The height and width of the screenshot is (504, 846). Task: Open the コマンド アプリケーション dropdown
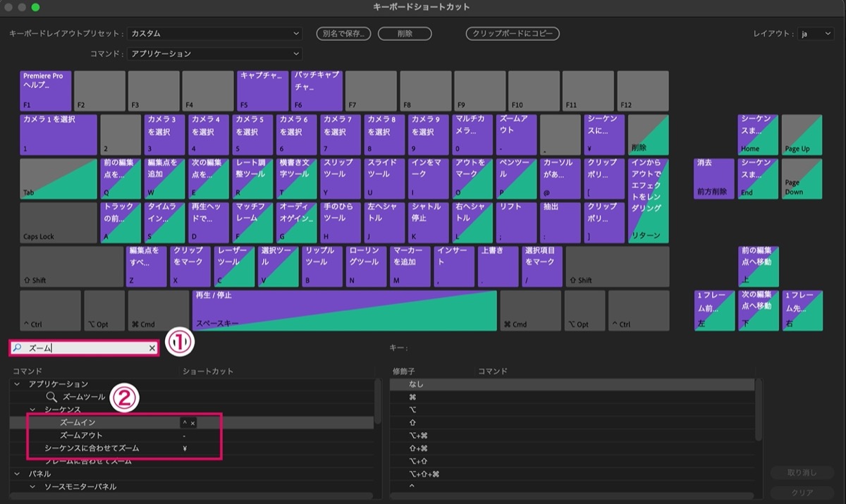pyautogui.click(x=215, y=54)
